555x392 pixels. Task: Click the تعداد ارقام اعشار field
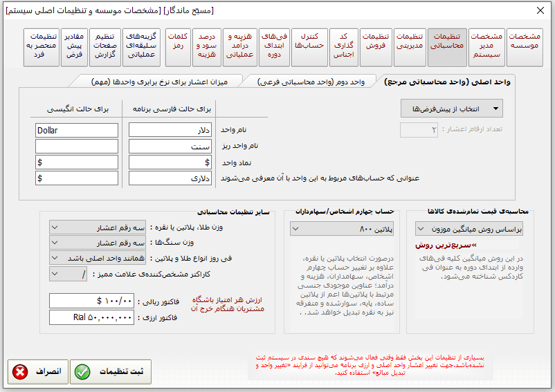coord(419,130)
